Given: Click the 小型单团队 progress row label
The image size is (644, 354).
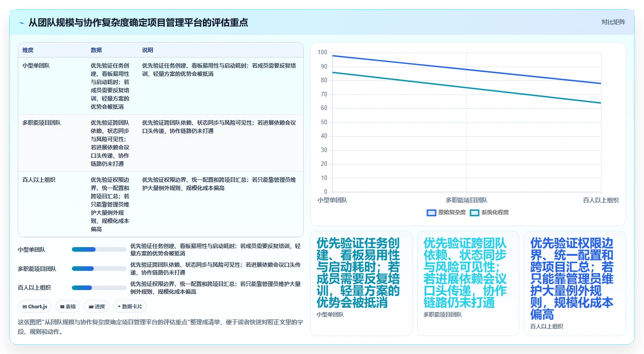Looking at the screenshot, I should pos(32,250).
